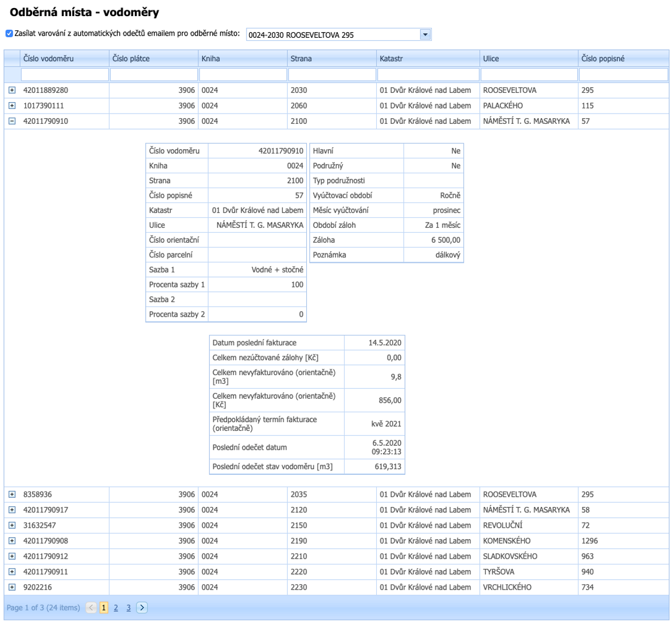Click the next page arrow button

point(142,608)
